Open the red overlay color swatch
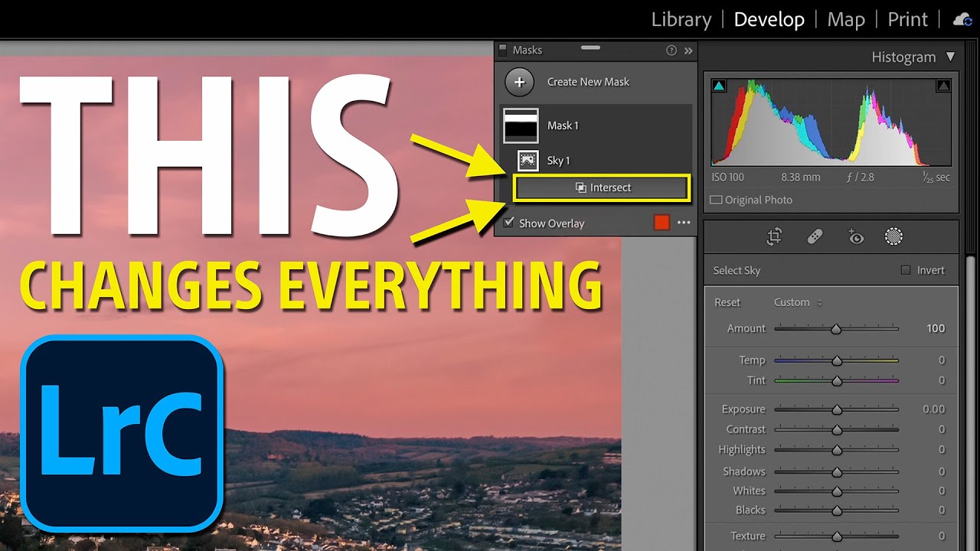This screenshot has height=551, width=980. coord(661,223)
